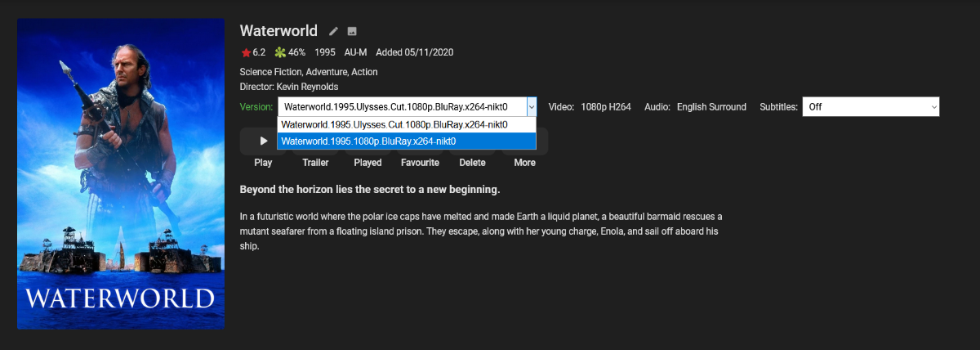Click the image icon next to the title

pyautogui.click(x=352, y=32)
